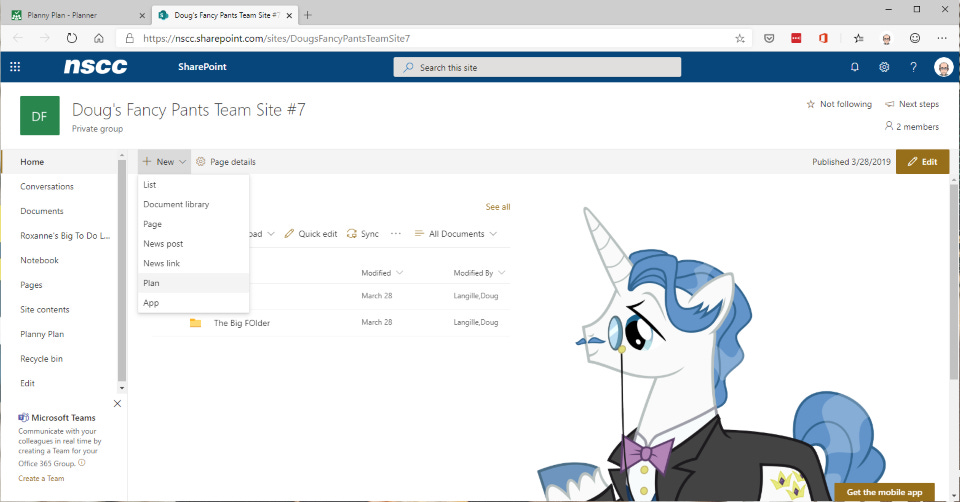Open Page details
The image size is (960, 502).
226,162
